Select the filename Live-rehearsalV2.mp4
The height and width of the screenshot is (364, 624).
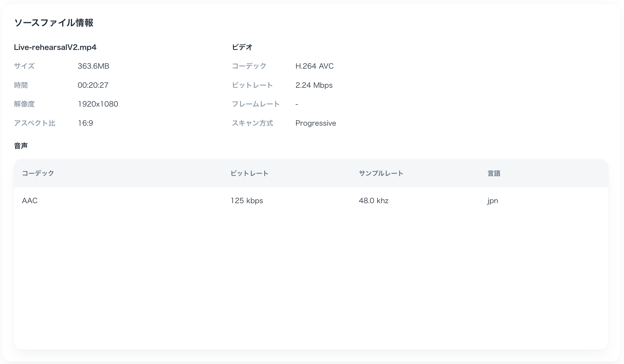point(55,47)
